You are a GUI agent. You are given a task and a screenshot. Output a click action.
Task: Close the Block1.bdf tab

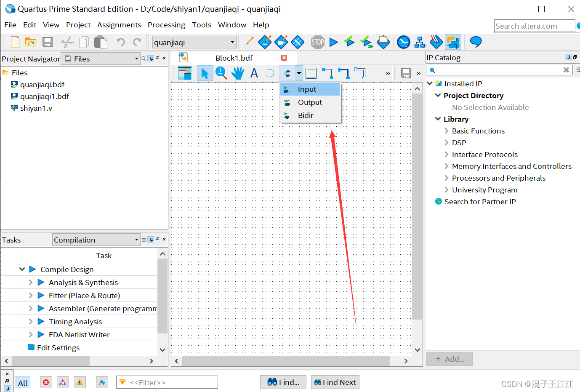tap(284, 58)
